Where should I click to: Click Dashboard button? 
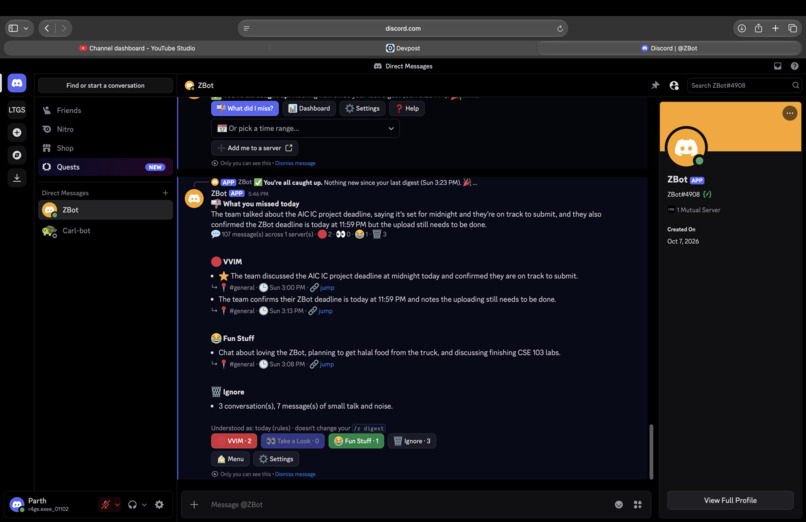coord(309,108)
